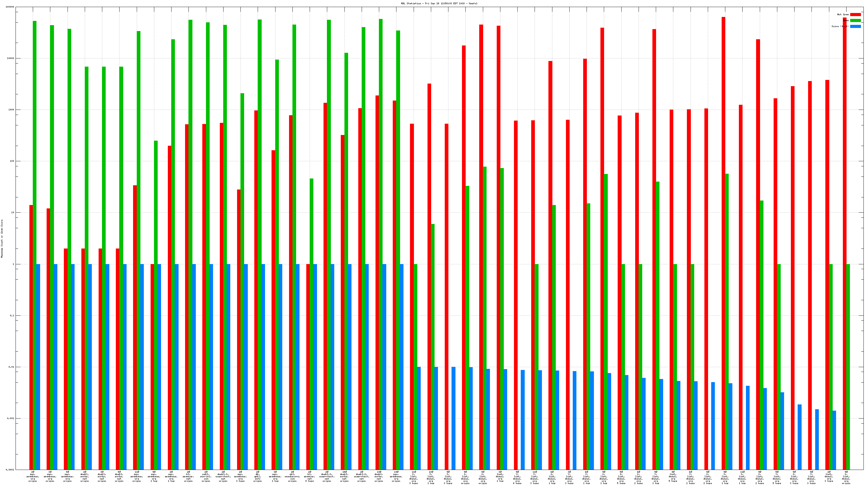The width and height of the screenshot is (868, 488).
Task: Click the psbl.surriel.com origin x-axis label
Action: tap(206, 476)
